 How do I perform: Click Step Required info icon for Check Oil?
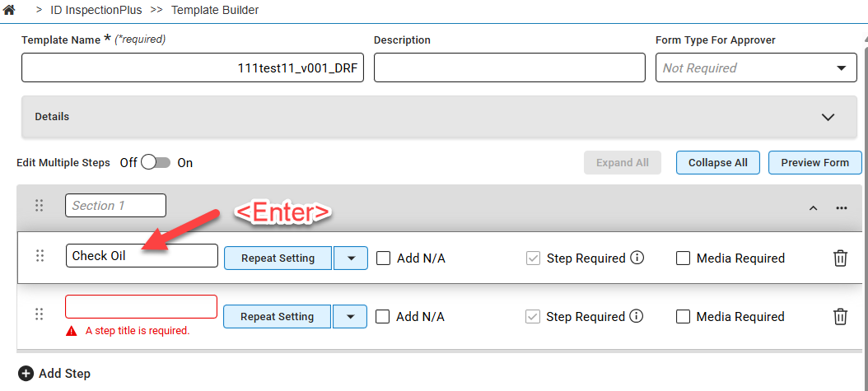(637, 258)
